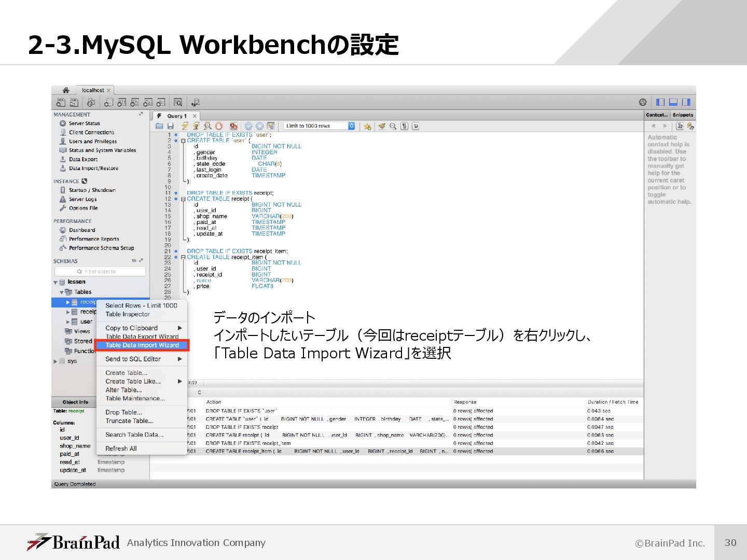Choose Alter Table menu entry
The width and height of the screenshot is (747, 560).
coord(142,390)
